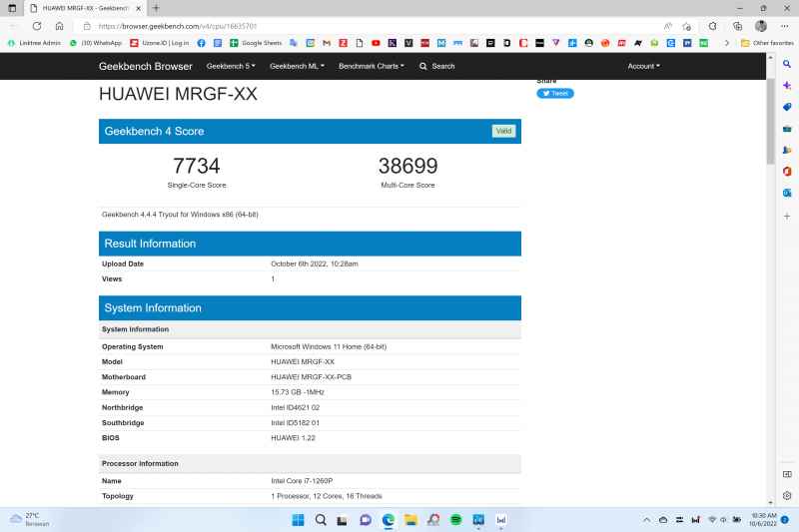Image resolution: width=799 pixels, height=532 pixels.
Task: Select the October 6th 2022 upload date
Action: pos(315,264)
